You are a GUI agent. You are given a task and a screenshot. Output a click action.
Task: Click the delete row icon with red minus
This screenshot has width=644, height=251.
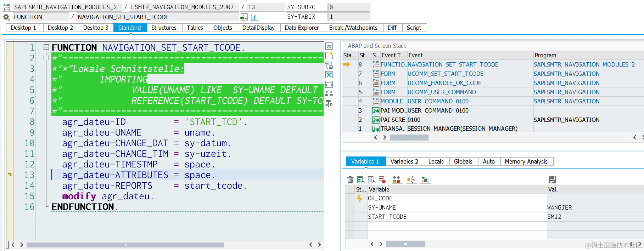(x=382, y=180)
